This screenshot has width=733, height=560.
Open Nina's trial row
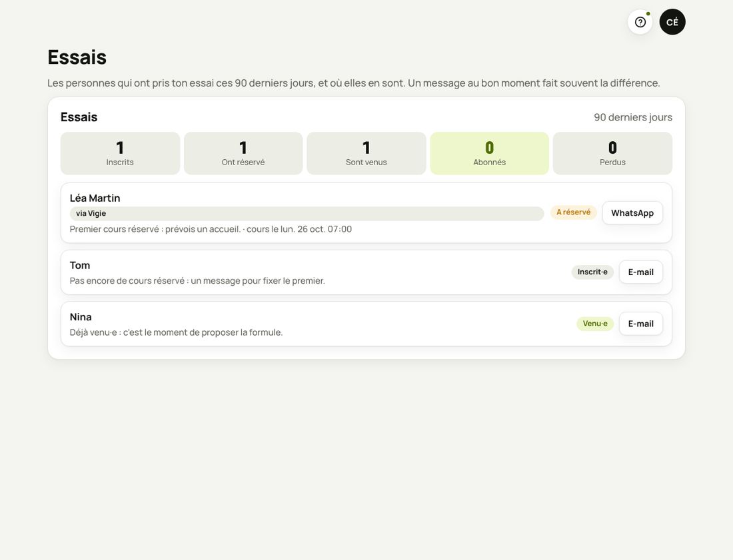tap(366, 324)
